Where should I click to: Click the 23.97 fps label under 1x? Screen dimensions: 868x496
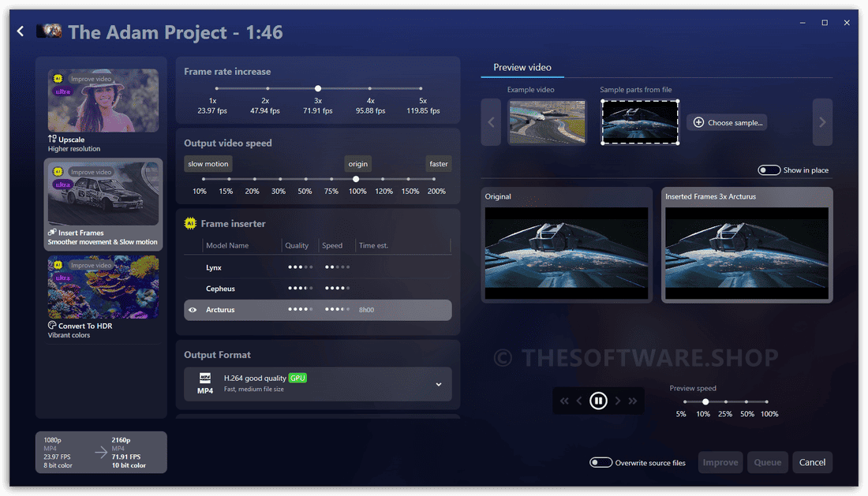[x=212, y=110]
